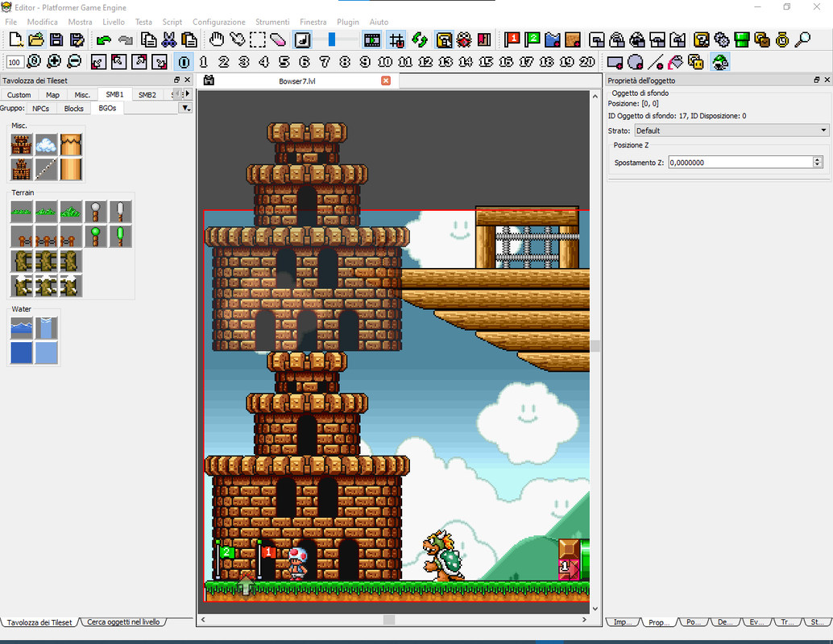The height and width of the screenshot is (644, 833).
Task: Select the hand scroll tool
Action: (x=216, y=39)
